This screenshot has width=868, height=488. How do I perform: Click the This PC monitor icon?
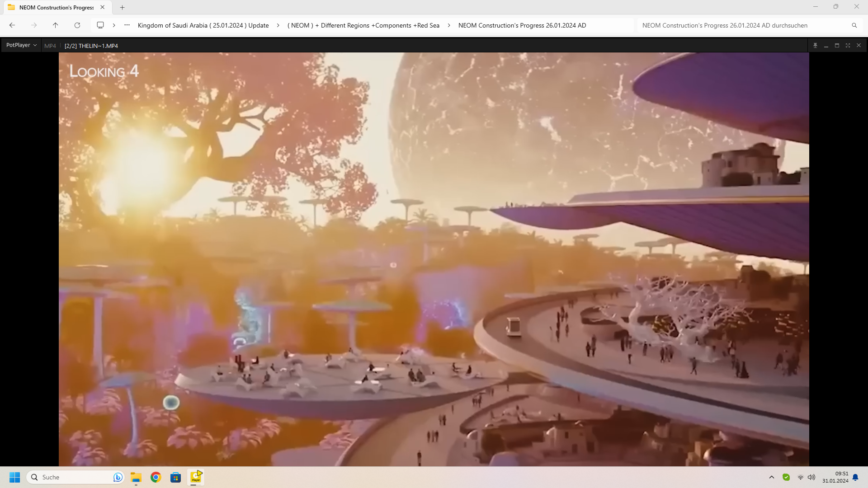click(100, 25)
